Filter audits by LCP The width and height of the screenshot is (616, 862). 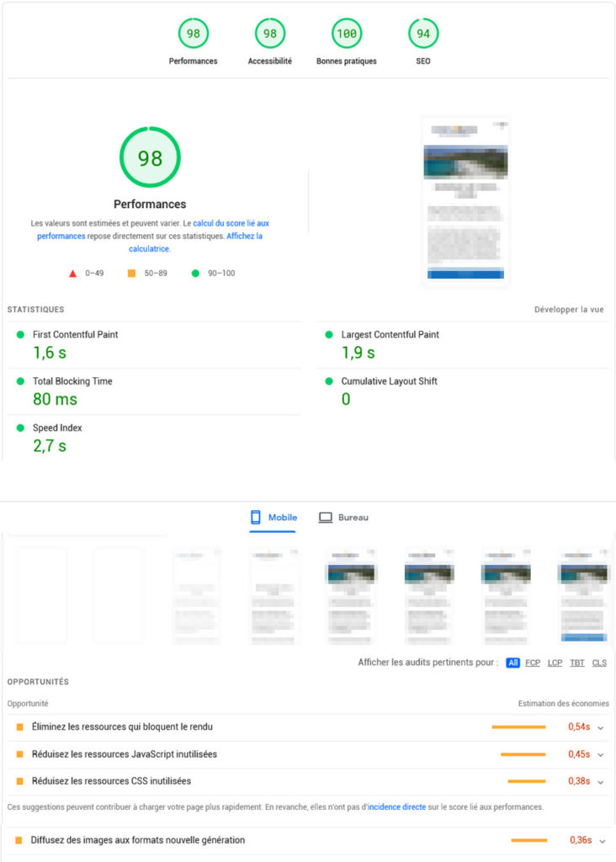555,663
